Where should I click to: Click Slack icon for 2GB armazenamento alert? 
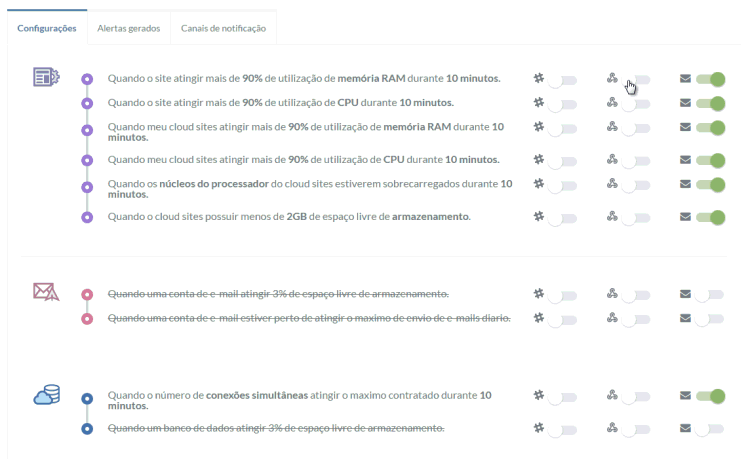click(x=539, y=216)
